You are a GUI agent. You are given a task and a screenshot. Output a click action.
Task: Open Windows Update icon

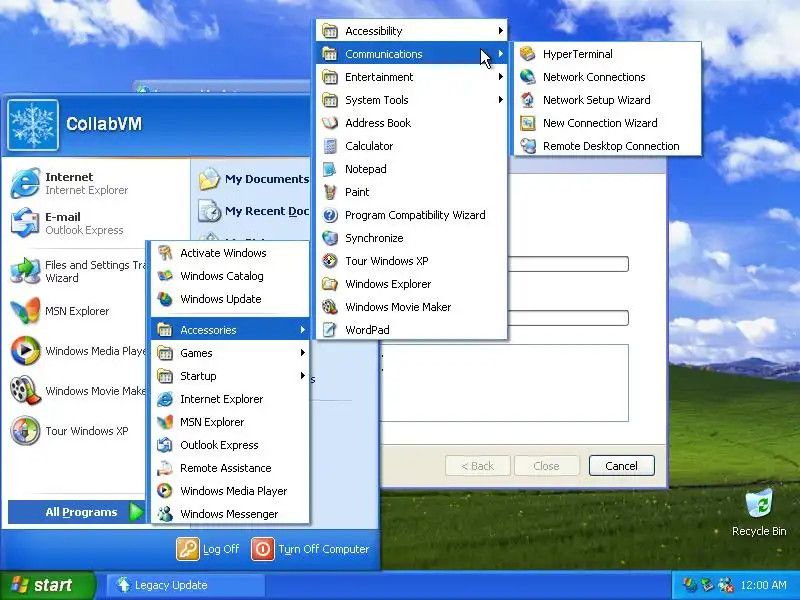pyautogui.click(x=165, y=299)
